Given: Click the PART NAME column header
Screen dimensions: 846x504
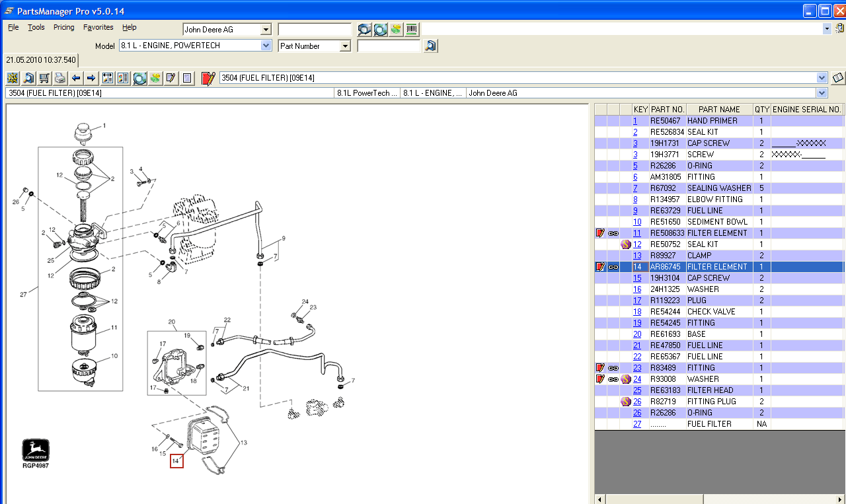Looking at the screenshot, I should (719, 110).
